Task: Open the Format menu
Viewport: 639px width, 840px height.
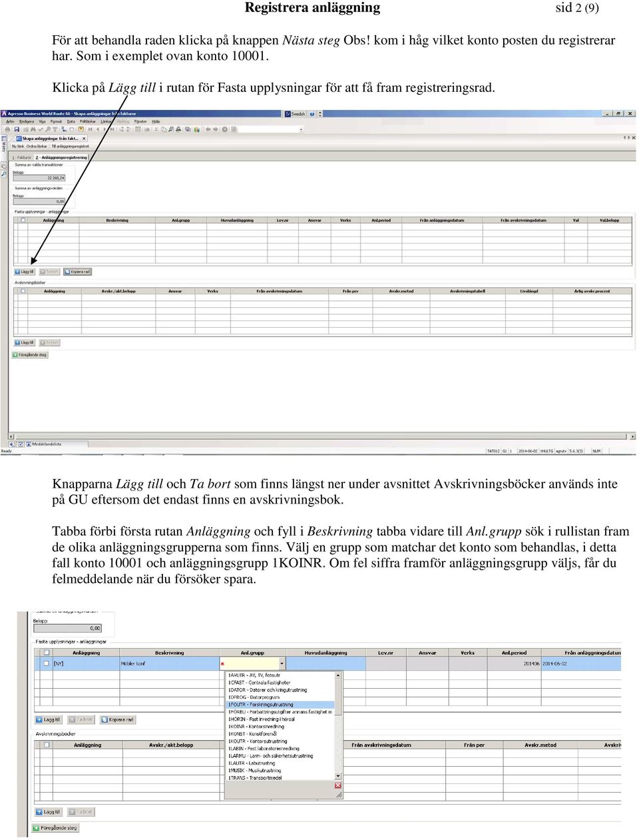Action: pyautogui.click(x=56, y=121)
